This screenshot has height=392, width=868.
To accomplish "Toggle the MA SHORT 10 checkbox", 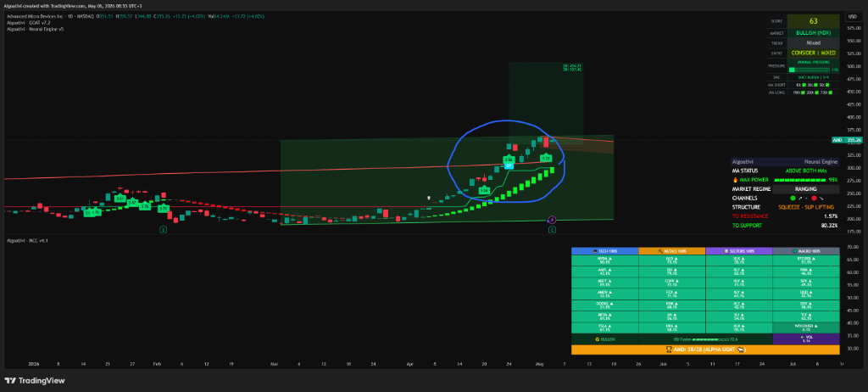I will coord(804,85).
